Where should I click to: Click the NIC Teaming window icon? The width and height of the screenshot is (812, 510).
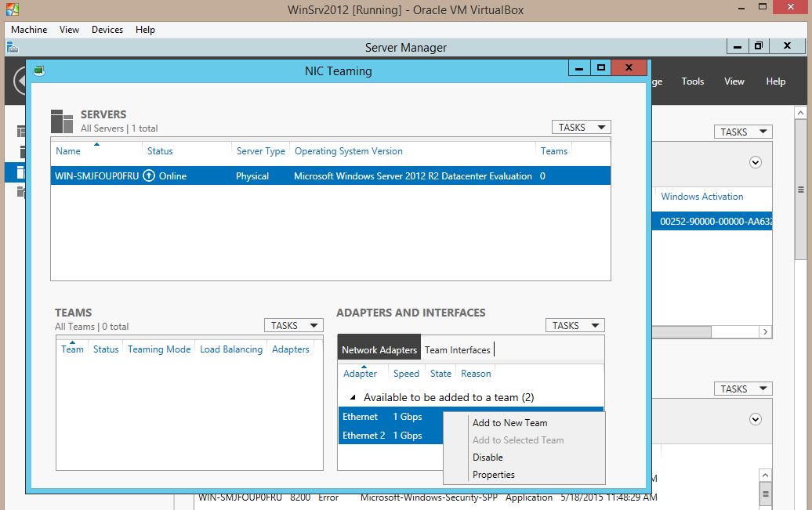click(x=39, y=71)
